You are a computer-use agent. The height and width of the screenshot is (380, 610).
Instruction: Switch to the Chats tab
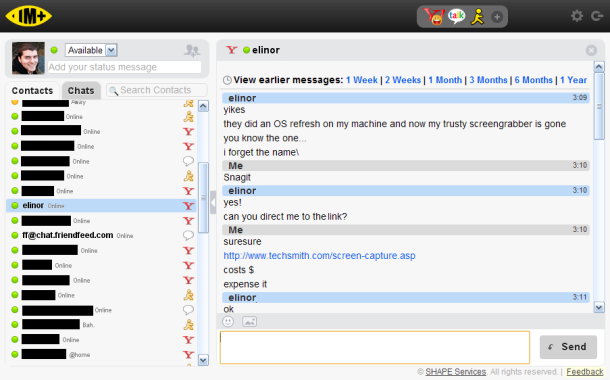[81, 91]
